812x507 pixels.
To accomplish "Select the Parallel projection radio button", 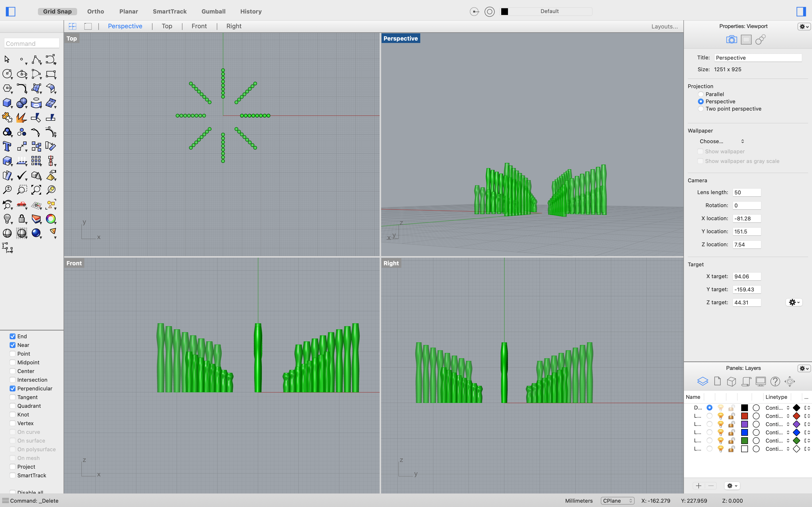I will (701, 94).
